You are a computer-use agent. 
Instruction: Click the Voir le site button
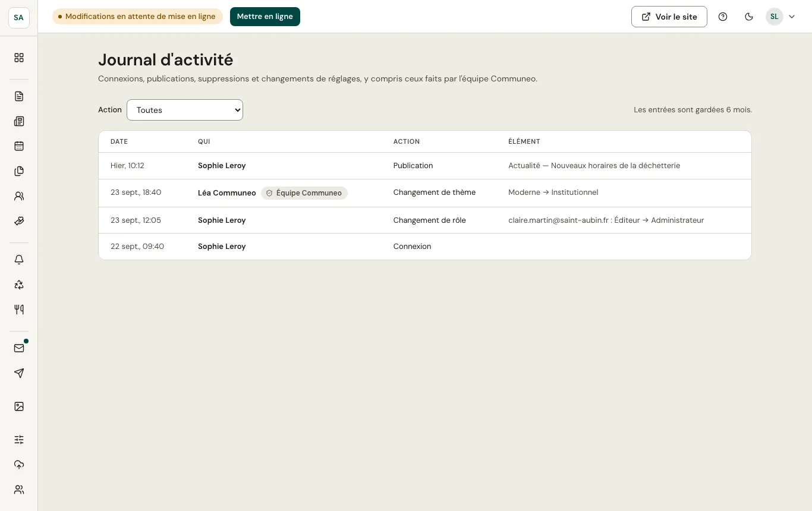click(669, 17)
